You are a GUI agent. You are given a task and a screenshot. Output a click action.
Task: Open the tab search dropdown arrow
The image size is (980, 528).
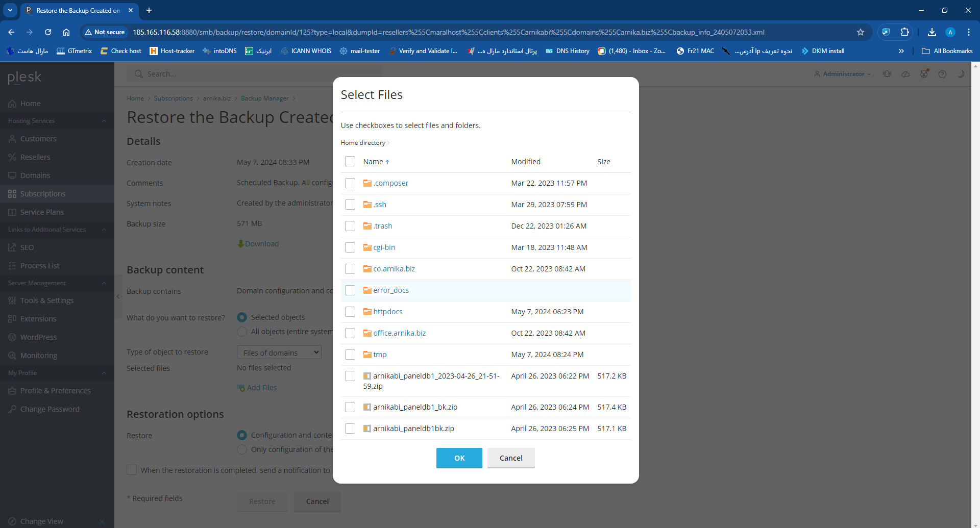(10, 10)
